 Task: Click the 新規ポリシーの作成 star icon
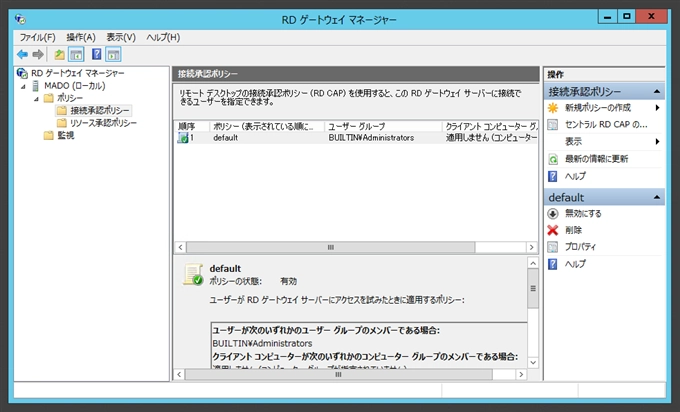[553, 108]
